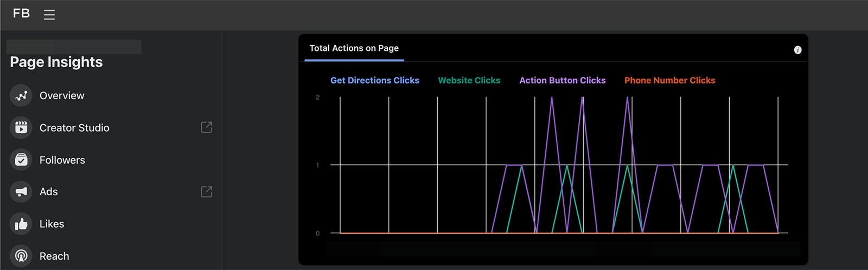Toggle Website Clicks legend series
Image resolution: width=868 pixels, height=270 pixels.
pos(469,80)
